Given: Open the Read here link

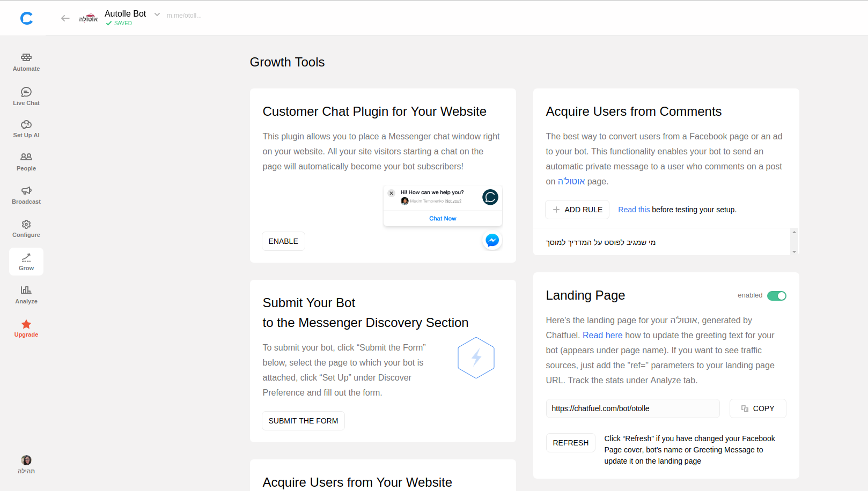Looking at the screenshot, I should 602,335.
